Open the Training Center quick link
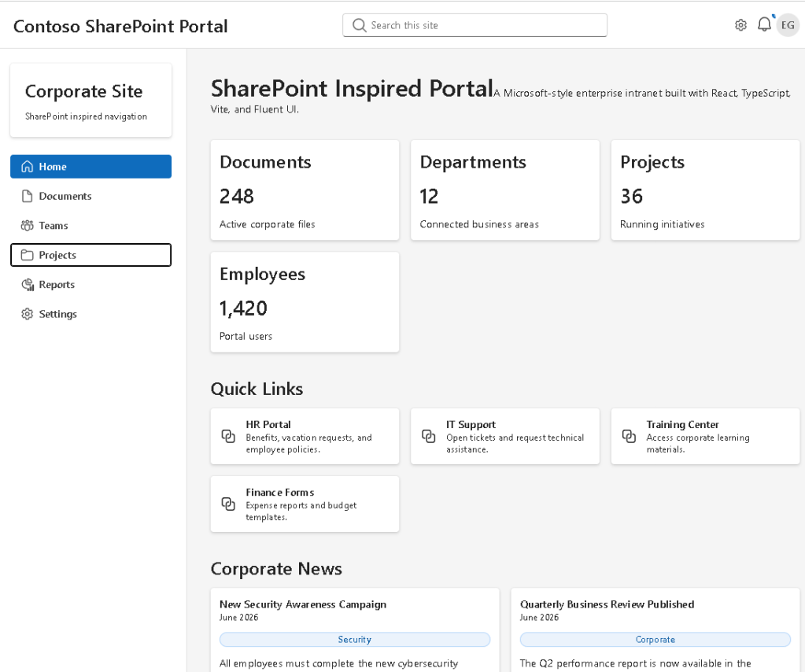 pyautogui.click(x=705, y=437)
